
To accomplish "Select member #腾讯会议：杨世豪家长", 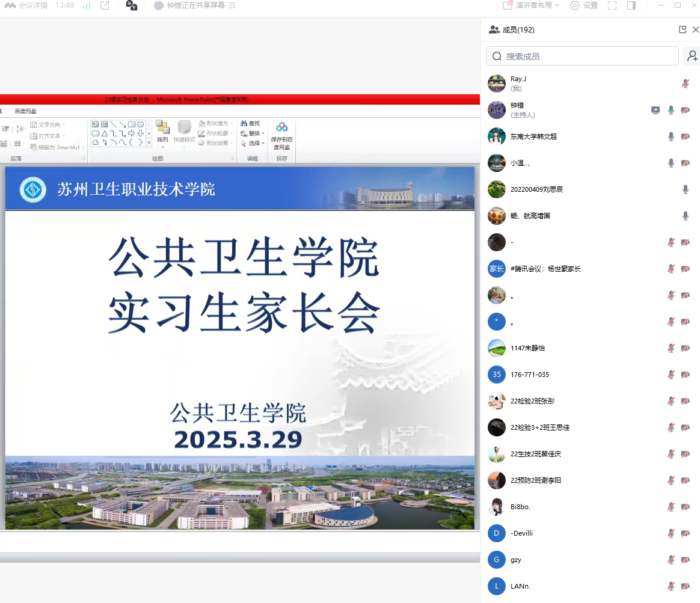I will [590, 269].
